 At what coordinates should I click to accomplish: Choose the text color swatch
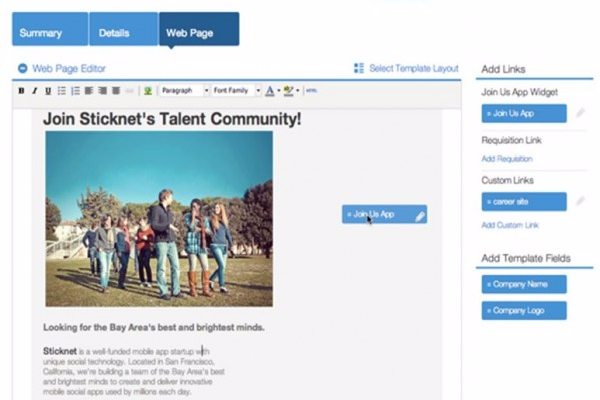click(x=269, y=90)
